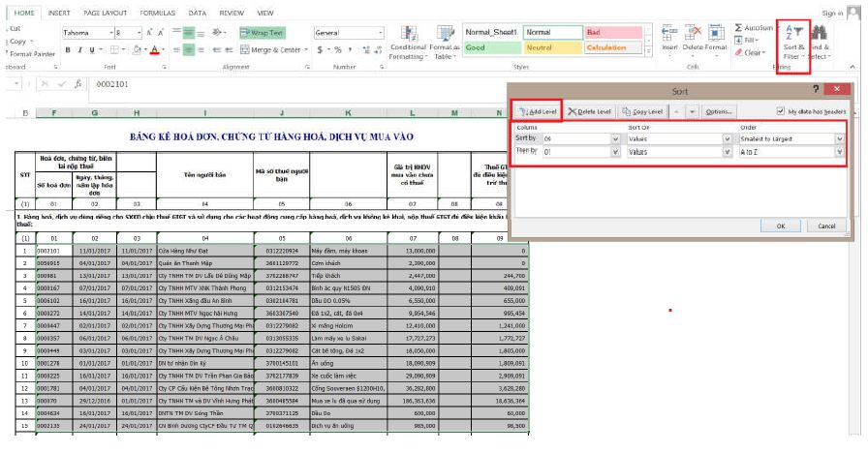Expand the cell styles gallery

(649, 51)
